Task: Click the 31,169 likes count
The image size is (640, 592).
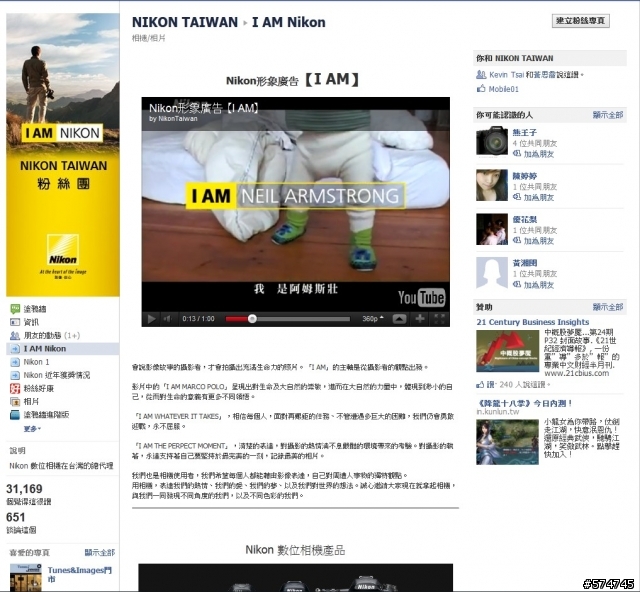Action: 24,489
